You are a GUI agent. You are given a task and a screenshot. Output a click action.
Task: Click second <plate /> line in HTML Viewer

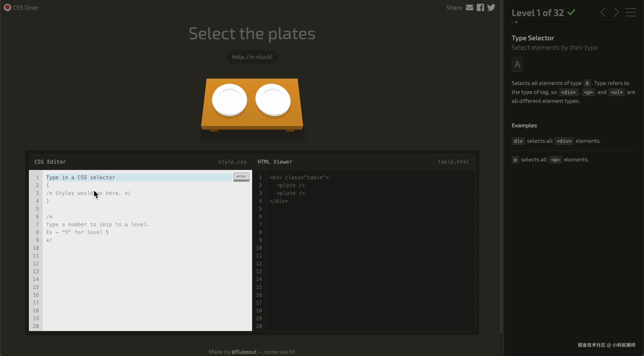click(291, 193)
